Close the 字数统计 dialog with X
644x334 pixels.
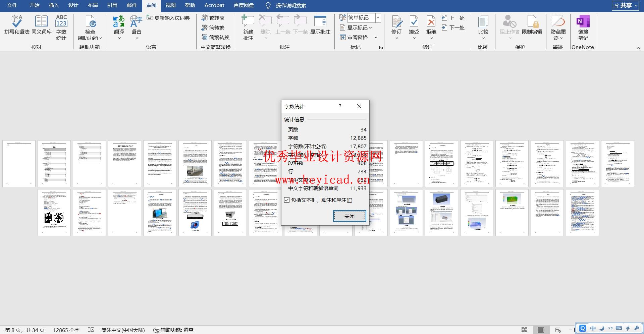pos(359,106)
